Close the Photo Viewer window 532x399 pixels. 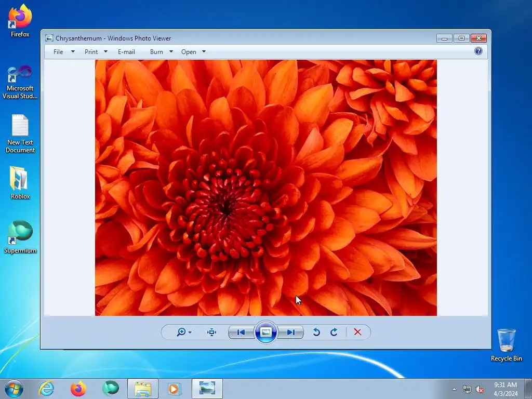(x=478, y=38)
